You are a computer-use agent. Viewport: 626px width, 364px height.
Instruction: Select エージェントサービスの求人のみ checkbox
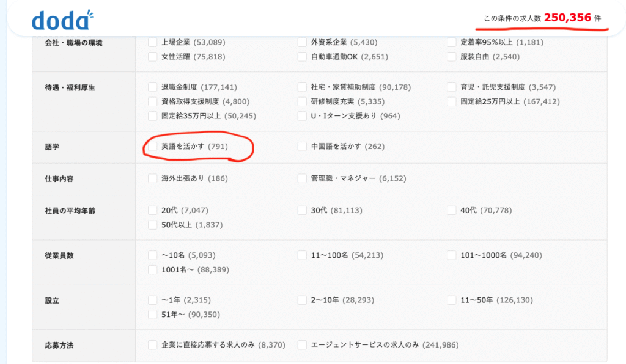(x=302, y=345)
